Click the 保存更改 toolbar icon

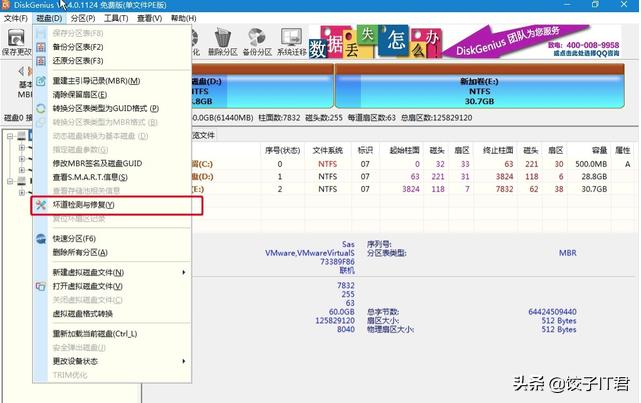(16, 38)
